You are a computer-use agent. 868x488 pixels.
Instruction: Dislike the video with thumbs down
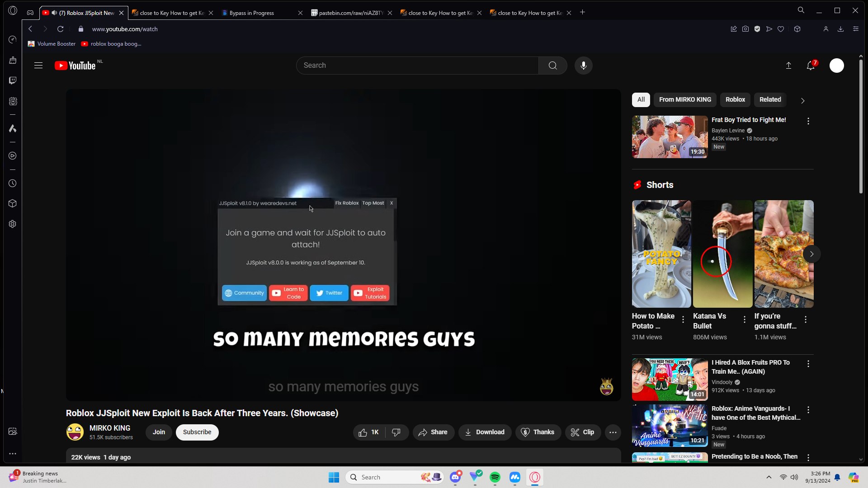pos(396,432)
